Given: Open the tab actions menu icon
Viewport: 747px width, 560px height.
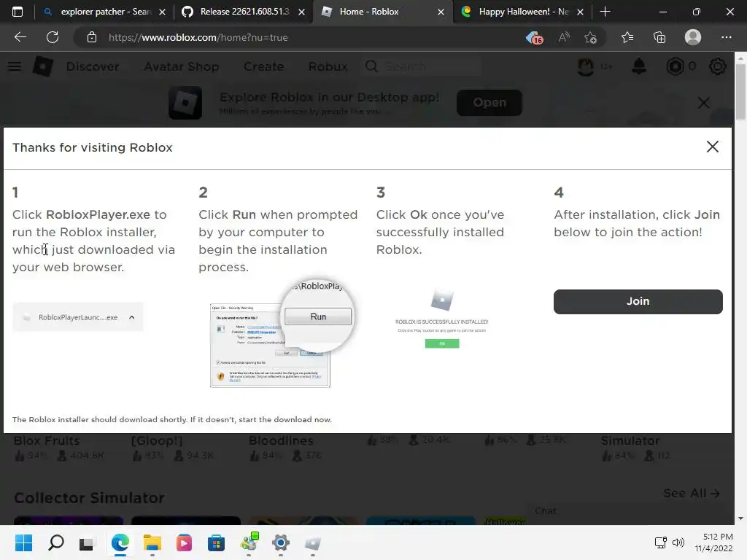Looking at the screenshot, I should click(18, 12).
